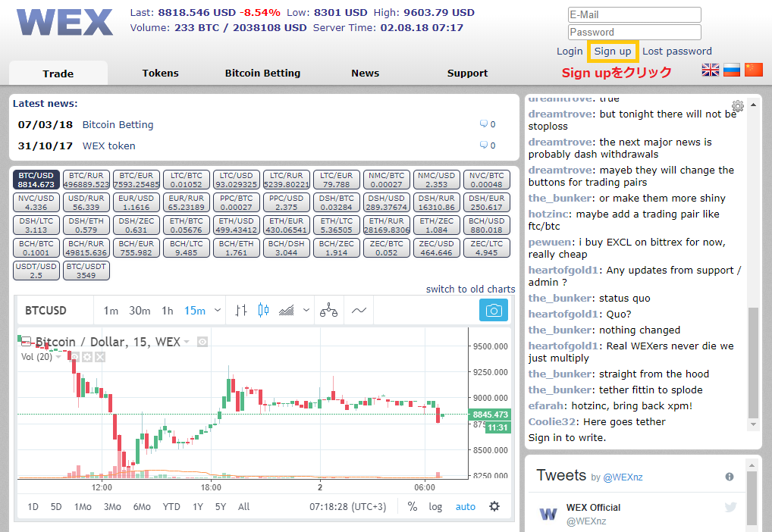772x532 pixels.
Task: Open comments for WEX token news
Action: point(488,146)
